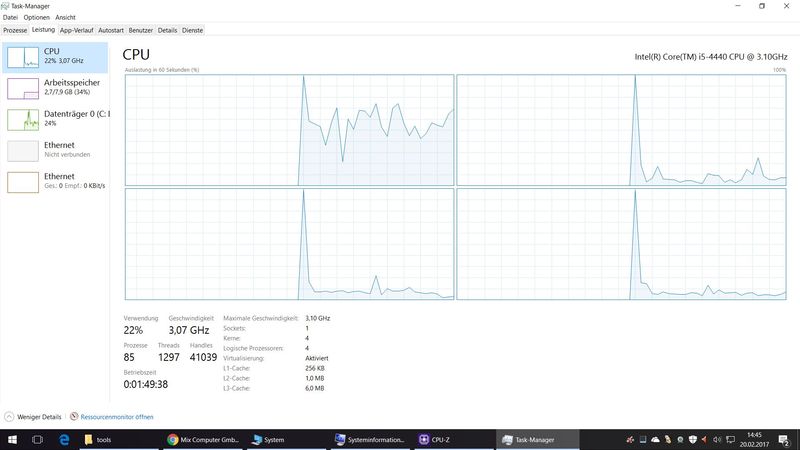The height and width of the screenshot is (450, 800).
Task: Open the volume speaker tray icon
Action: tap(717, 440)
